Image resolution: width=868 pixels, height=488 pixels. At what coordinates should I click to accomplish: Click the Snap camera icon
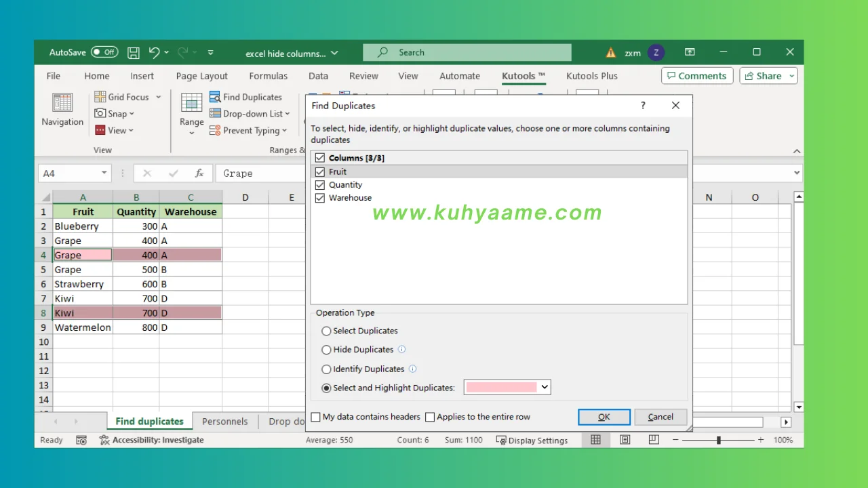(100, 114)
